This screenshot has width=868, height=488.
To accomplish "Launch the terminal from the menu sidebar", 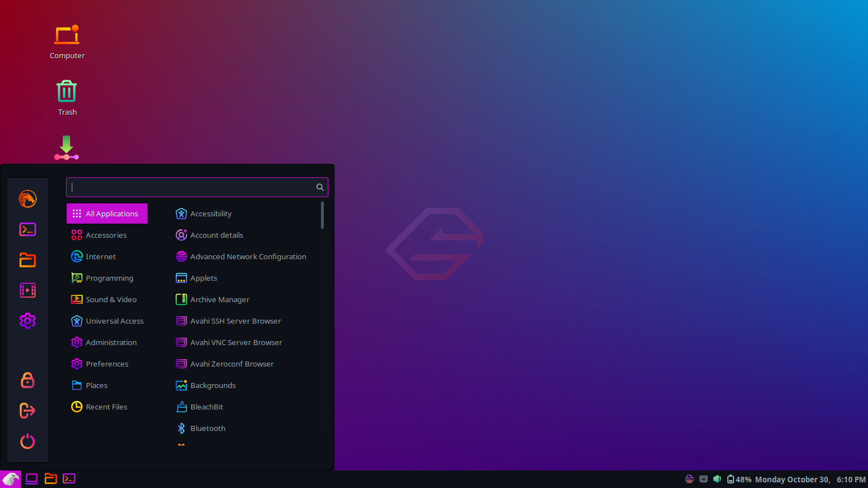I will pyautogui.click(x=28, y=229).
